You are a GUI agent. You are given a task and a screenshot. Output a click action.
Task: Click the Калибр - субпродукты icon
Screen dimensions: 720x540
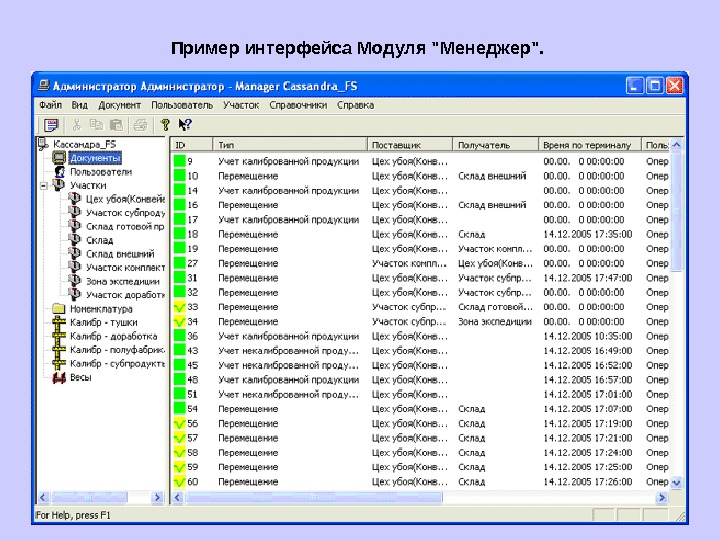point(59,364)
